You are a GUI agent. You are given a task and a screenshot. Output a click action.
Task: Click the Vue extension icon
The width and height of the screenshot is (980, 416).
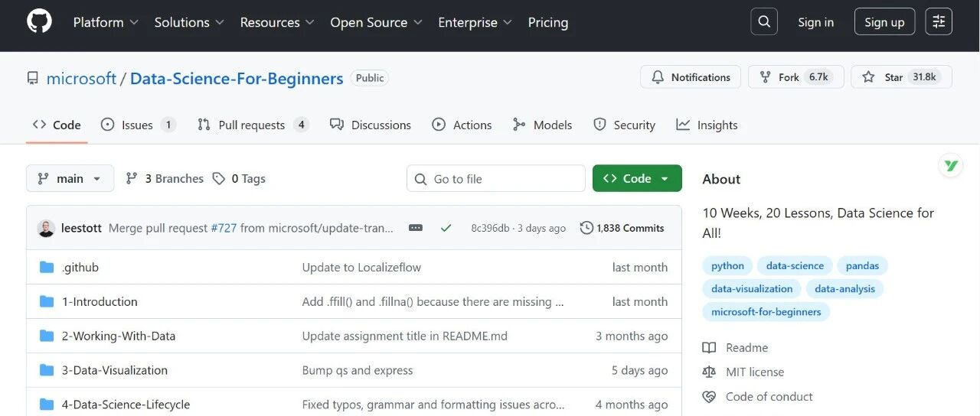click(x=951, y=165)
